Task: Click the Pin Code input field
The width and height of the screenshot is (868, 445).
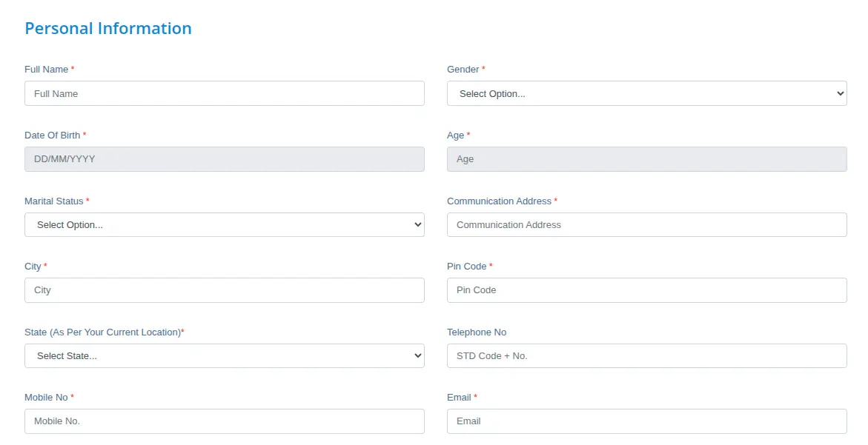Action: pyautogui.click(x=646, y=290)
